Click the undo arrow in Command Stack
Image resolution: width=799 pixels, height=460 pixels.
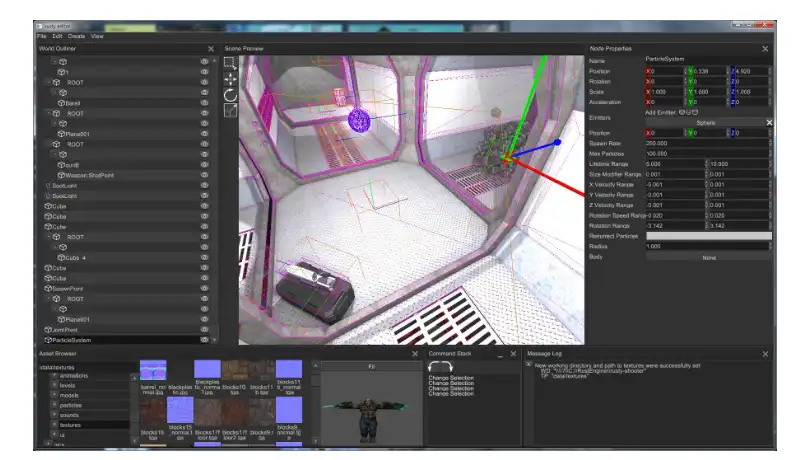(434, 367)
